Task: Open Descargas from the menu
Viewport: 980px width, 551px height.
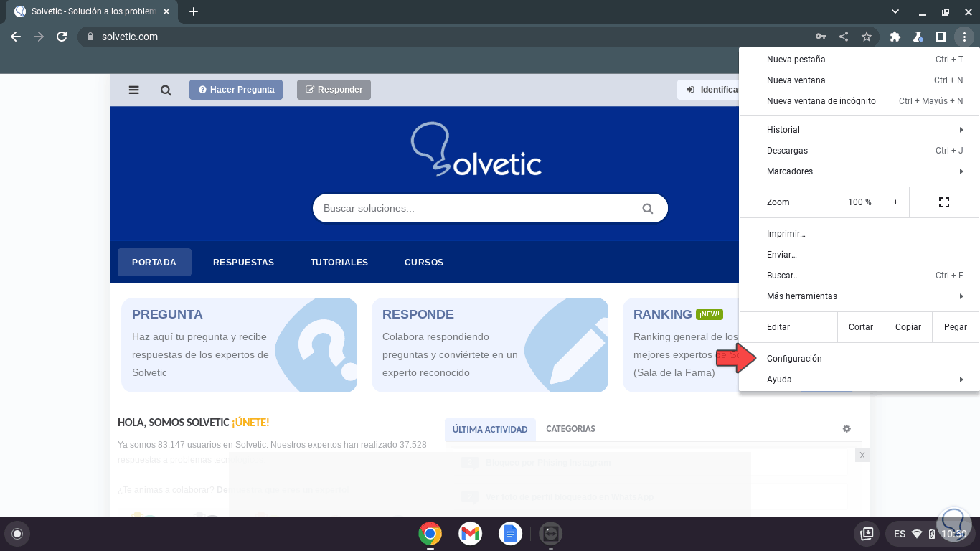Action: [x=859, y=151]
